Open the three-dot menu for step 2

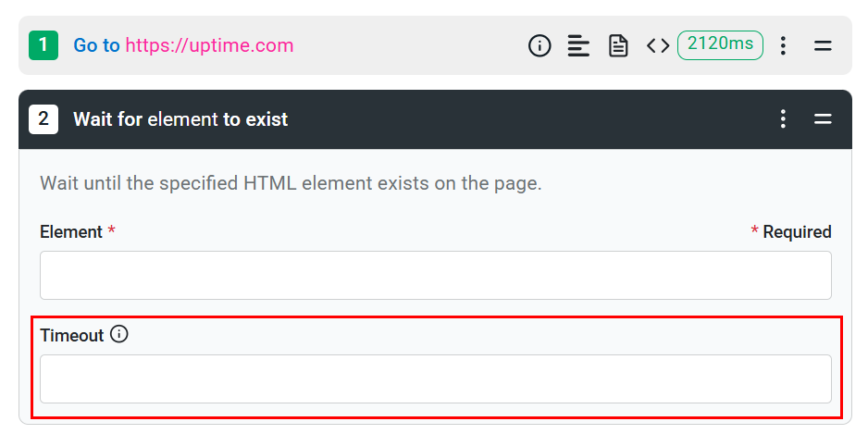784,119
